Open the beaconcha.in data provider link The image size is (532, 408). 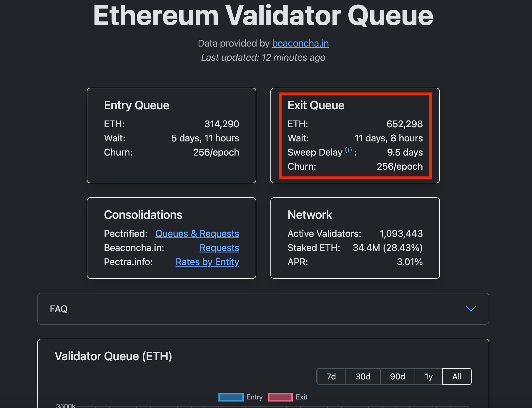click(300, 43)
